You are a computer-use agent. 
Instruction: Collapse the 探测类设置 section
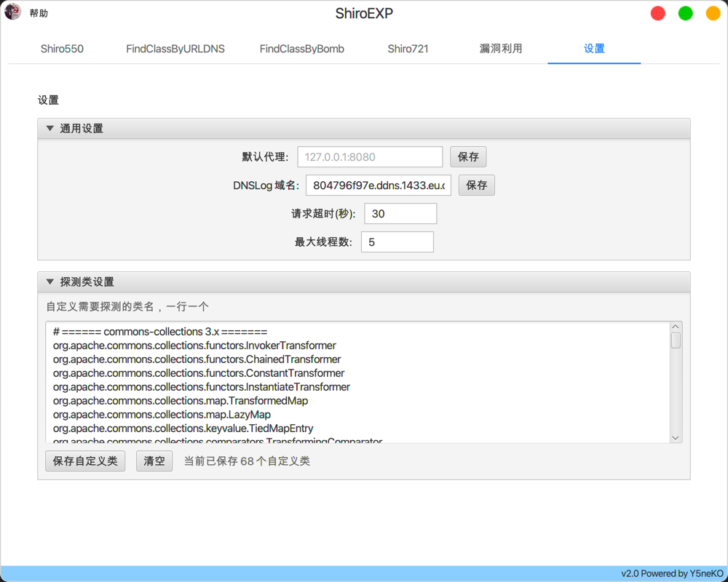point(50,282)
